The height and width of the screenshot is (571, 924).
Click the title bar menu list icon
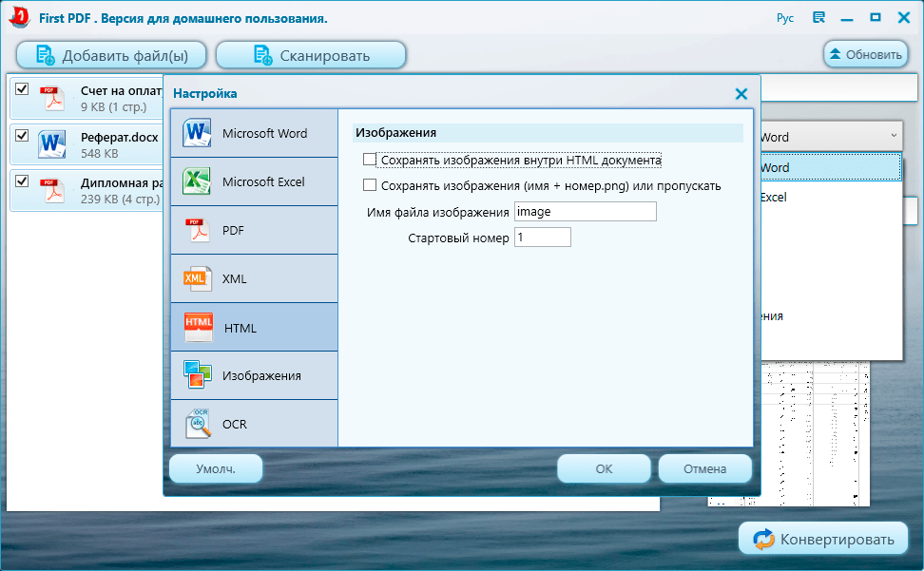[x=818, y=18]
